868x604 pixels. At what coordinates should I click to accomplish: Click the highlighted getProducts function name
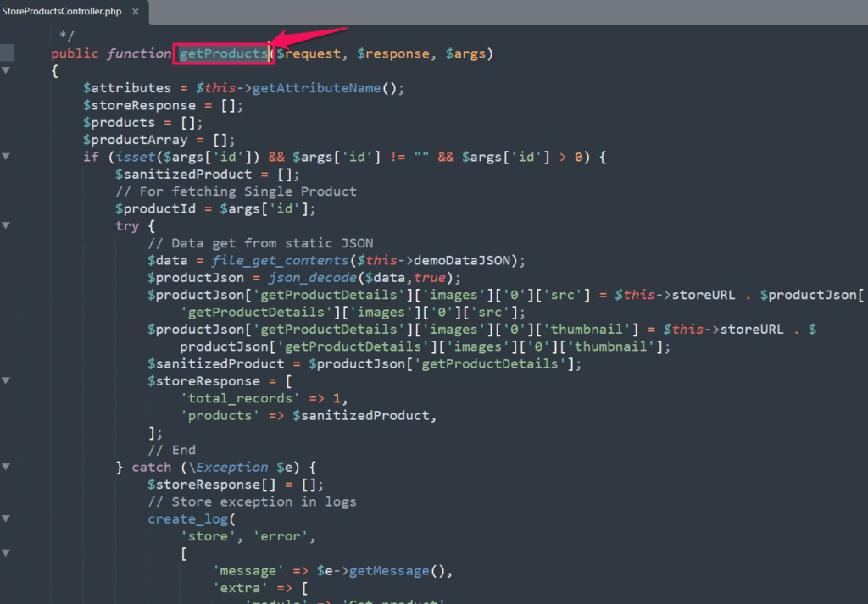coord(222,54)
